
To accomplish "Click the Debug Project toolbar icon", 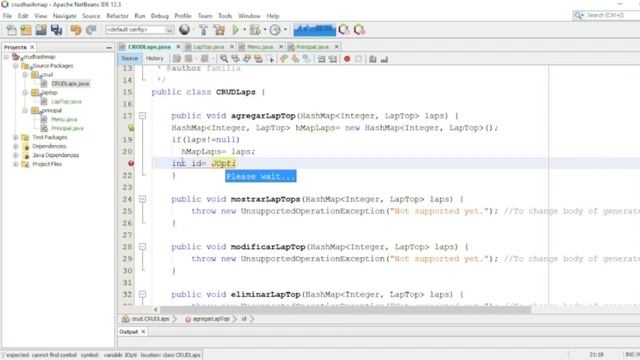I will click(x=255, y=30).
